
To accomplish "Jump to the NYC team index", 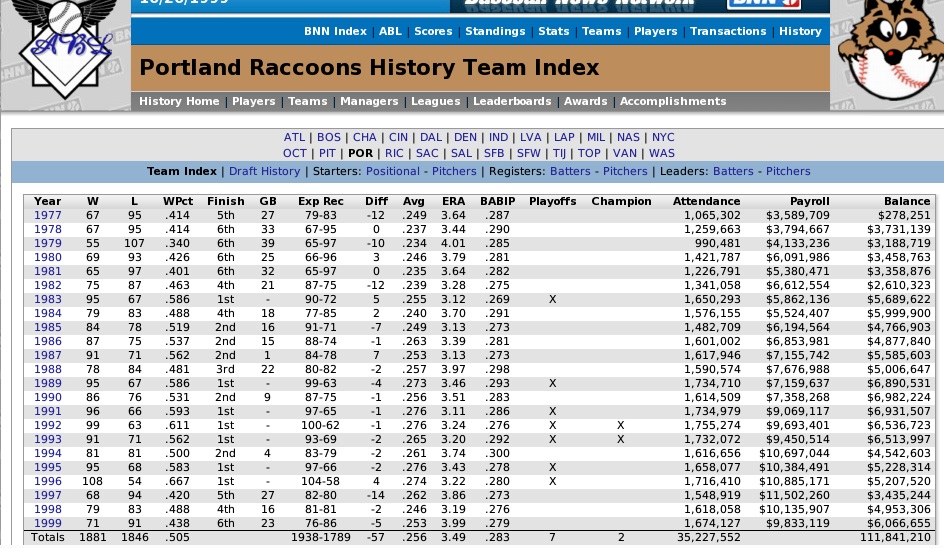I will tap(663, 137).
